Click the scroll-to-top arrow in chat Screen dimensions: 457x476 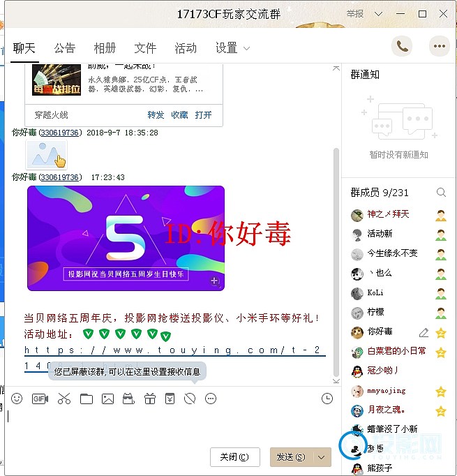coord(336,68)
